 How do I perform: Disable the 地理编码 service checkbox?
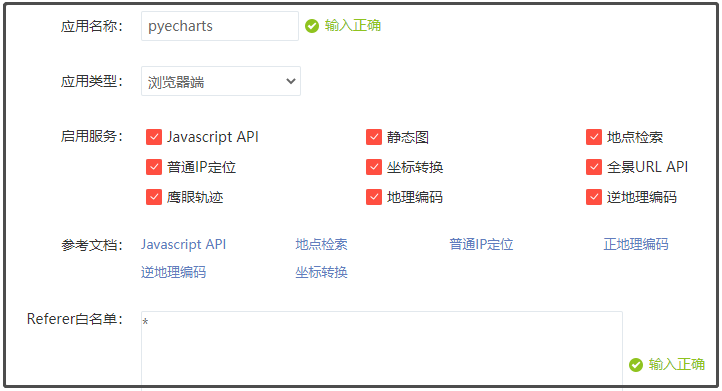(x=374, y=197)
